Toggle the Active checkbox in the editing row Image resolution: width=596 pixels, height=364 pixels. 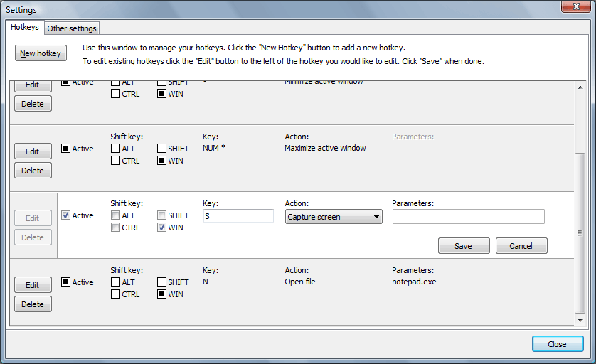coord(65,215)
